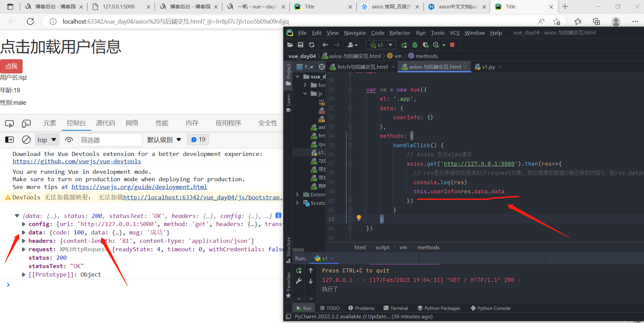Collapse the js folder in project tree

(305, 93)
